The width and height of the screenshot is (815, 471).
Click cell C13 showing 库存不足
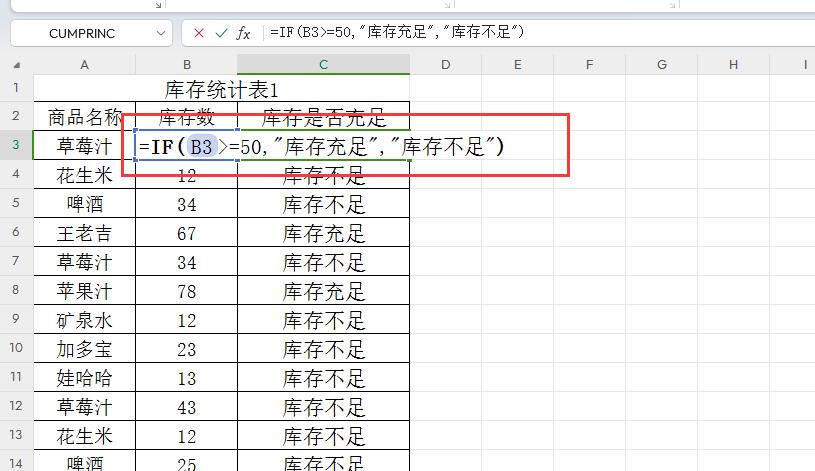tap(324, 436)
